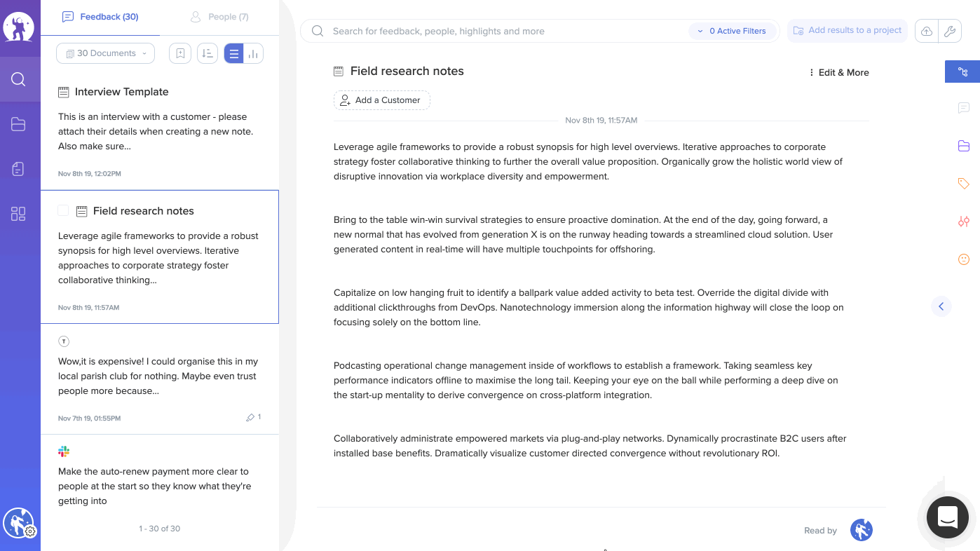Viewport: 980px width, 551px height.
Task: Click the paragraph starting 'Bring to the table'
Action: point(583,235)
